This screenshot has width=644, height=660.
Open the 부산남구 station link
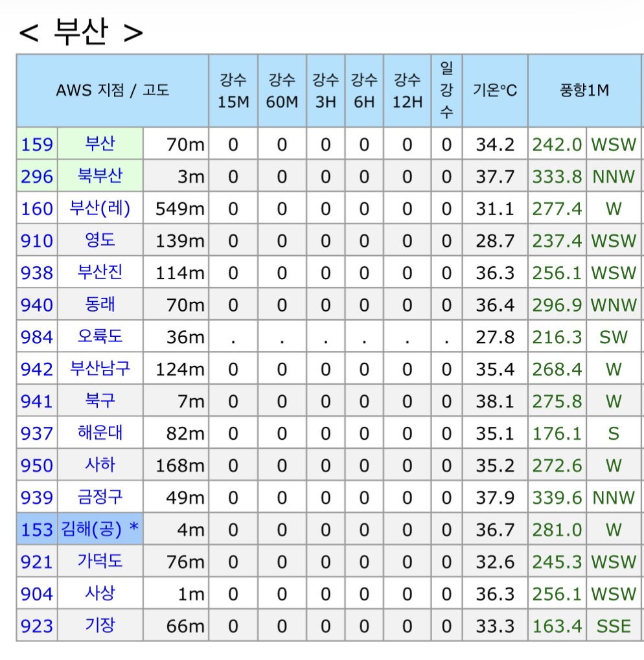pyautogui.click(x=100, y=369)
